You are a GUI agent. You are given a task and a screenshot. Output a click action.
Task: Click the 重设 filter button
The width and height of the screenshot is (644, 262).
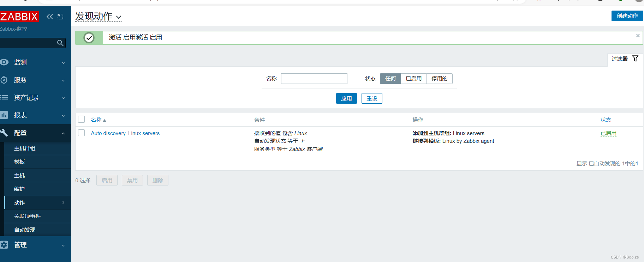[372, 98]
